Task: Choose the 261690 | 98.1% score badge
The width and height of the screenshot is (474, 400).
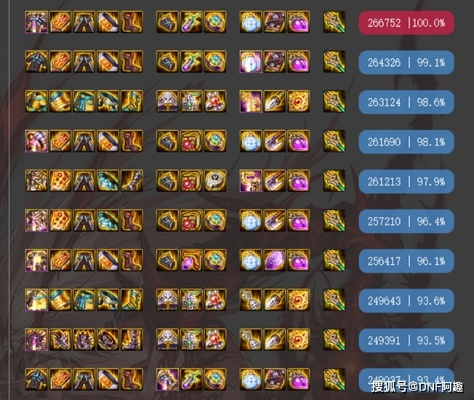Action: (x=406, y=142)
